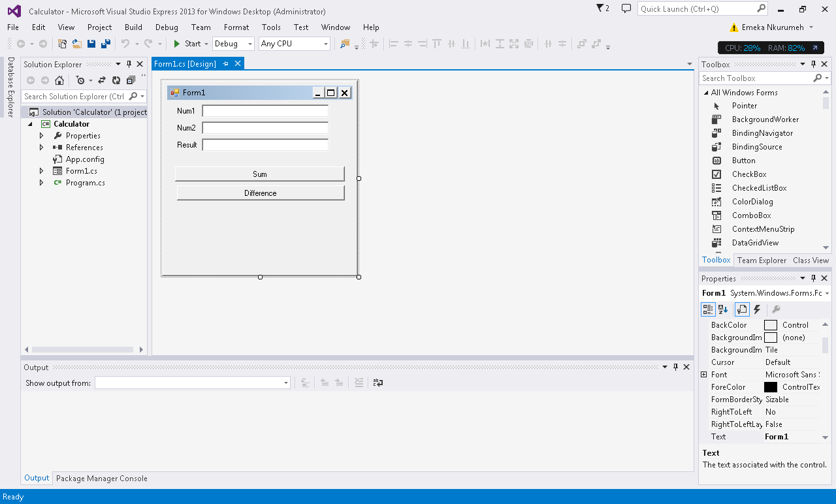Click the Sum button on the form

coord(260,174)
